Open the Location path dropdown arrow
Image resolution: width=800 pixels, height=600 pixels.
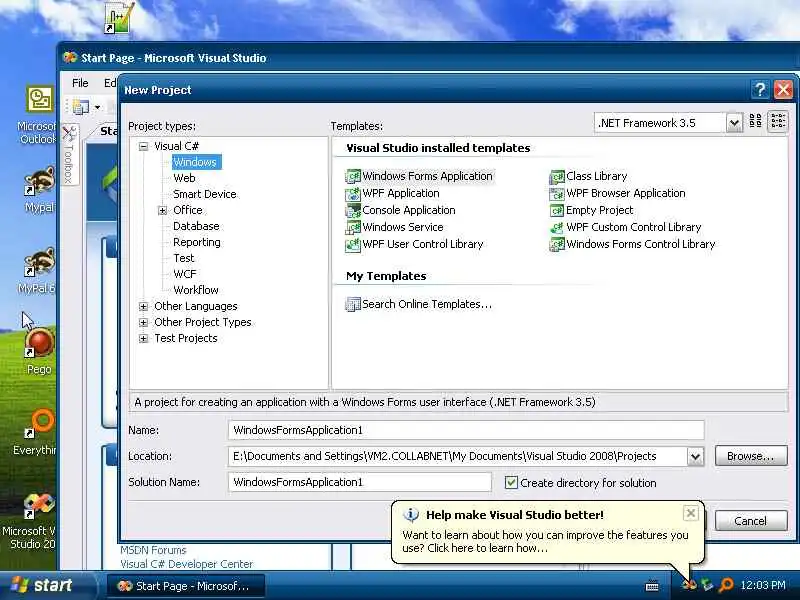tap(695, 457)
